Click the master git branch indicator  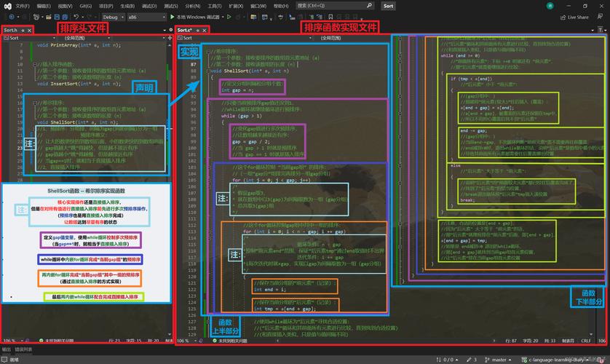(x=498, y=360)
